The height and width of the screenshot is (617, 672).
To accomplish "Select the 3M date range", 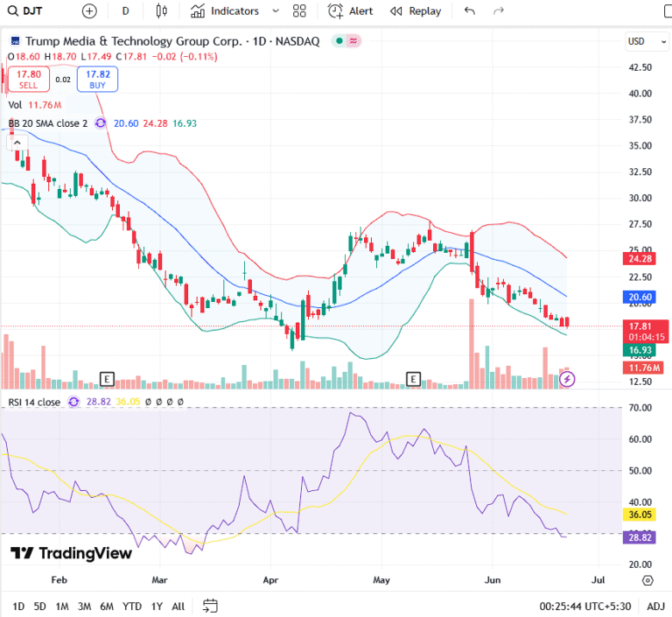I will (84, 606).
